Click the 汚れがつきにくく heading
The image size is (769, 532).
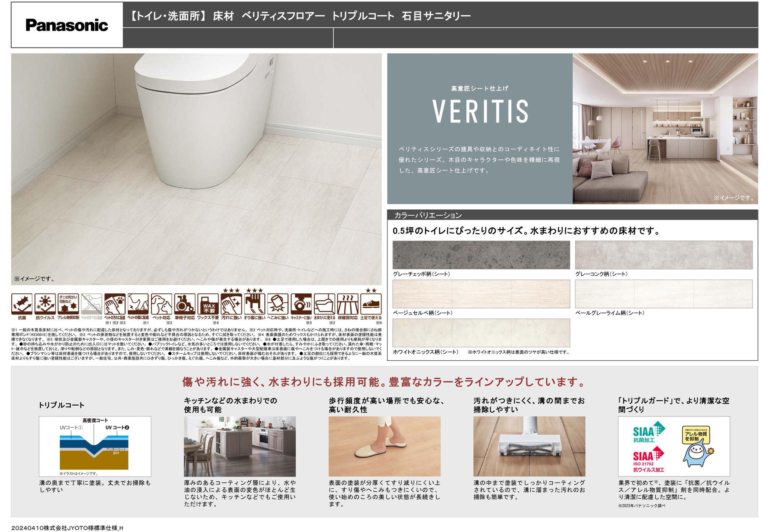point(529,405)
